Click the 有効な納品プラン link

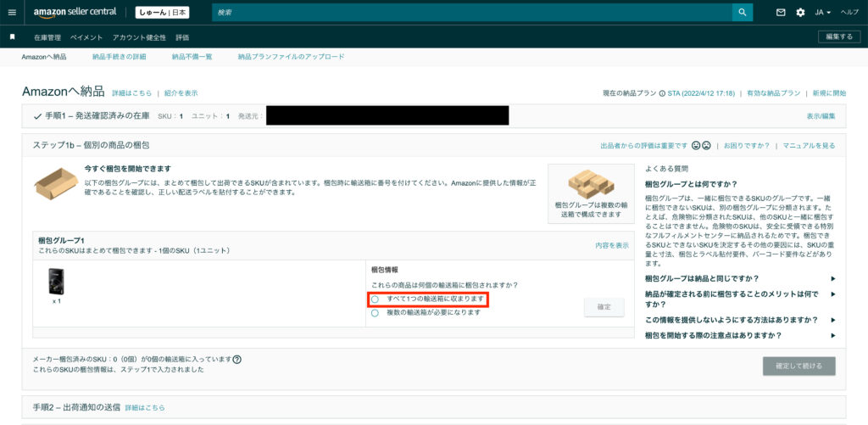773,93
